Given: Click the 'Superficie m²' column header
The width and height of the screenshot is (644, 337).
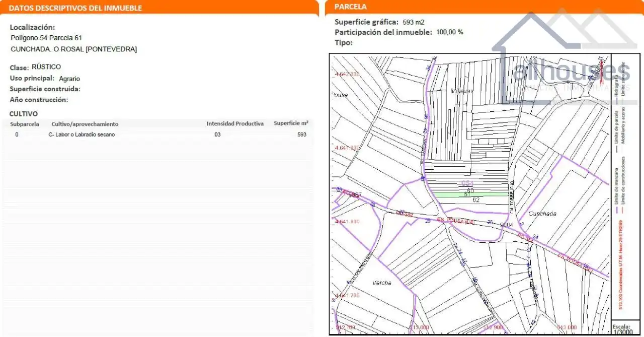Looking at the screenshot, I should point(291,123).
